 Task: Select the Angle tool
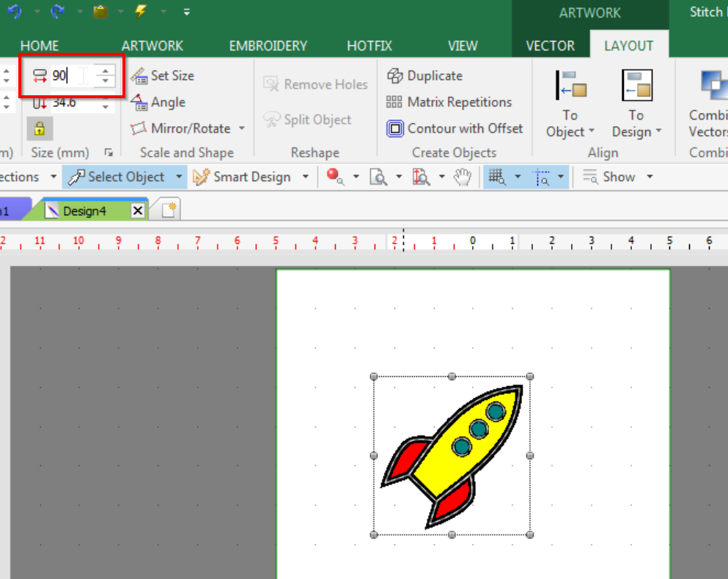pos(158,103)
